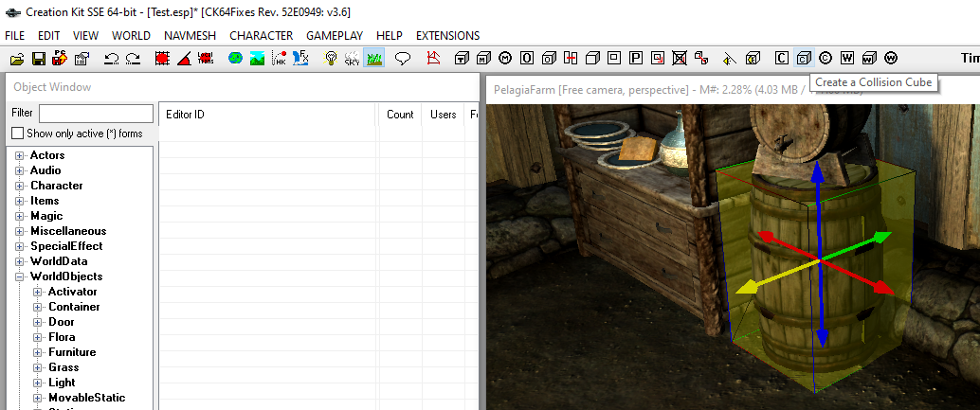Open the world globe icon
The height and width of the screenshot is (410, 980).
(235, 59)
